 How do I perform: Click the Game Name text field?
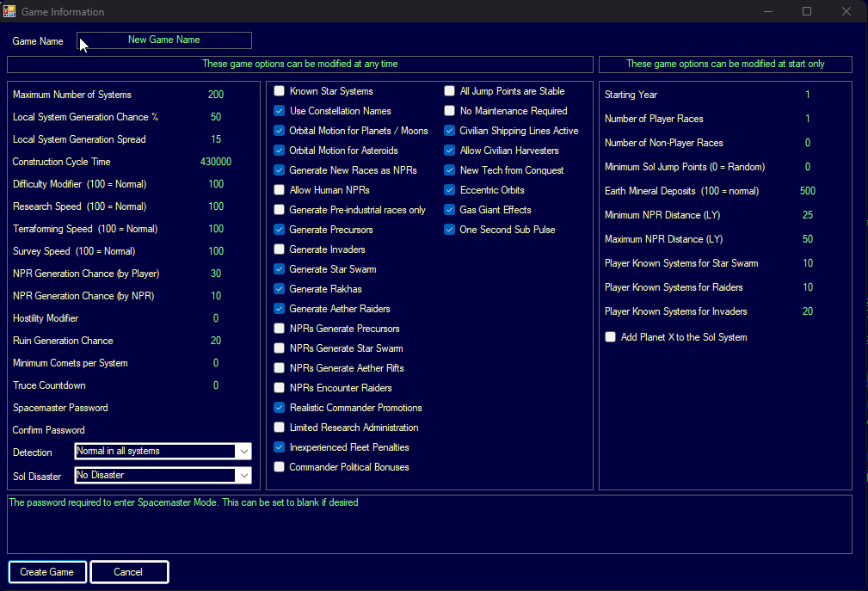(x=164, y=40)
